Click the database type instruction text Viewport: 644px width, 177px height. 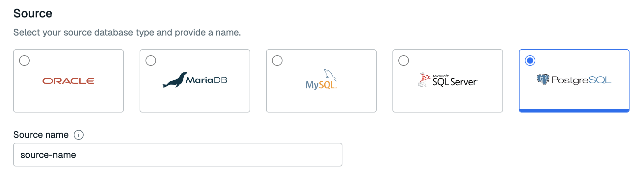coord(127,33)
